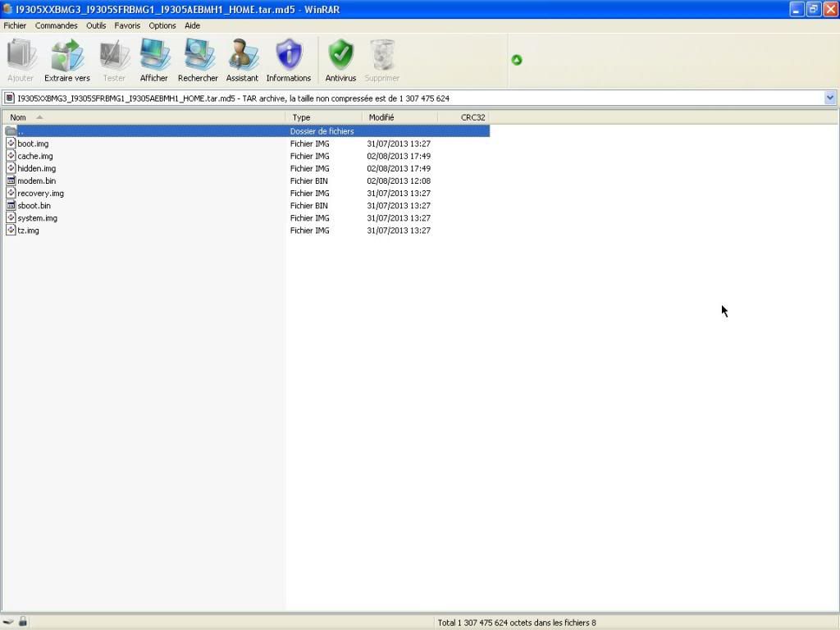Click the WinRAR title bar icon
840x630 pixels.
[x=7, y=9]
